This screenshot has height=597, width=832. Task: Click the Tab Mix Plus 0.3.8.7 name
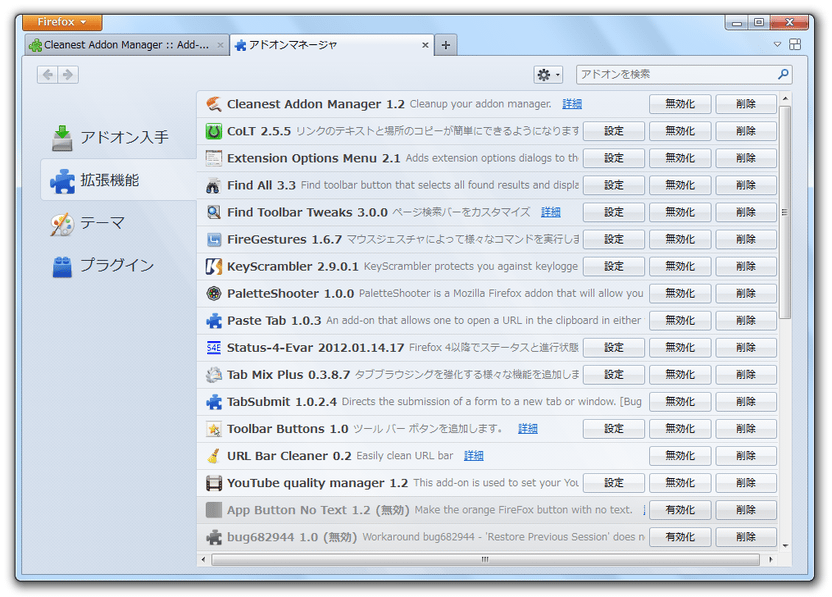point(289,375)
